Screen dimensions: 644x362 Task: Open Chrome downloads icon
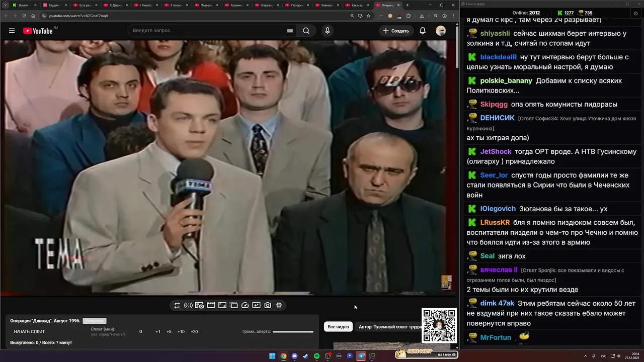pos(422,16)
